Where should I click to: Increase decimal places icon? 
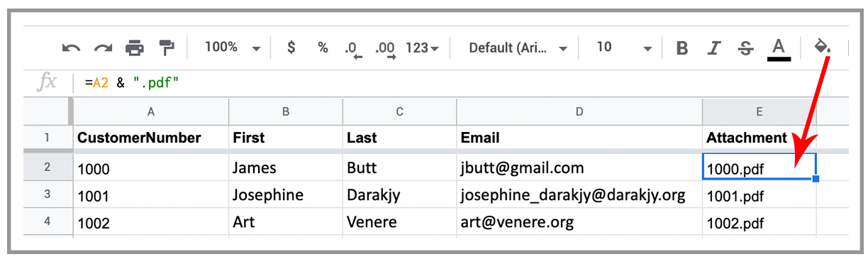click(386, 49)
